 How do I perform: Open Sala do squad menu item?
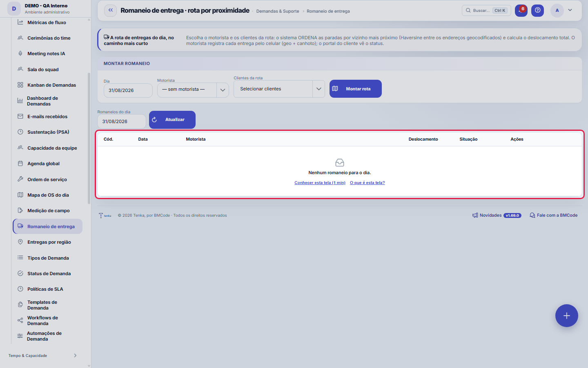[47, 70]
